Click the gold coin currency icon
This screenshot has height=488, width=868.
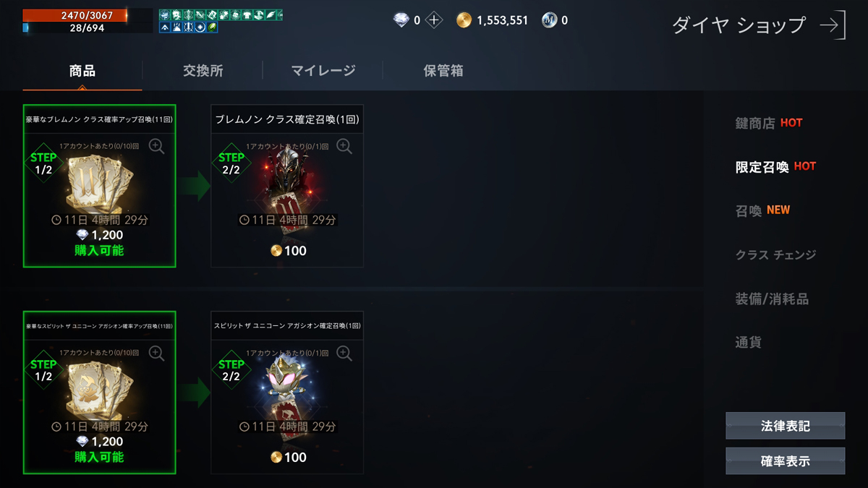point(464,20)
